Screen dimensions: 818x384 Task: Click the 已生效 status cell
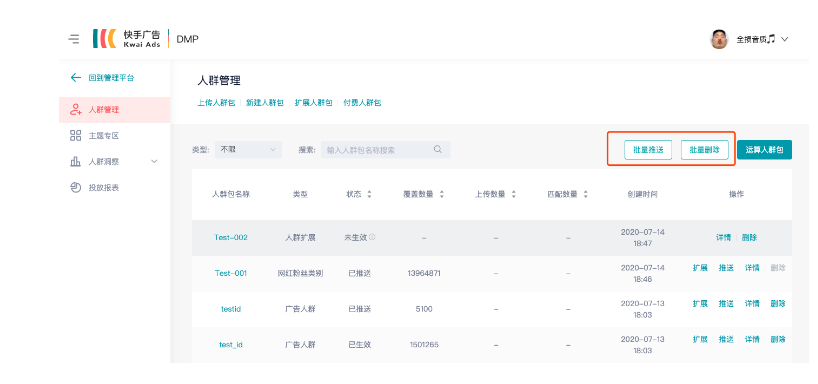coord(359,345)
